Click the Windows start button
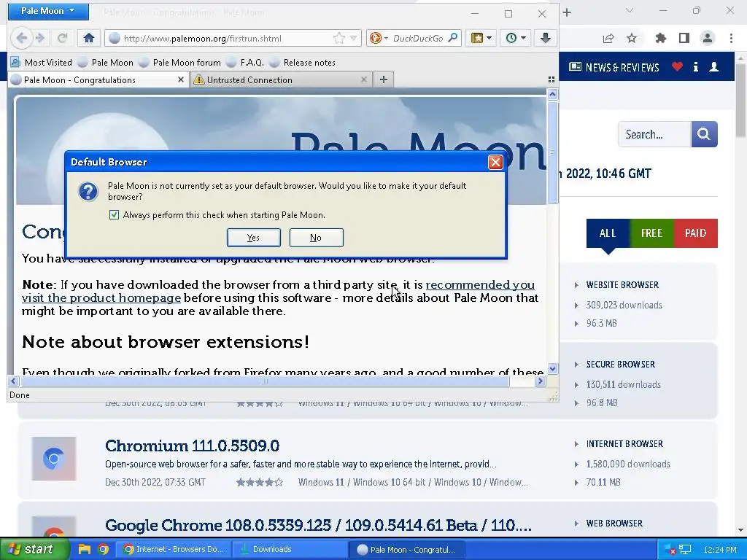Viewport: 747px width, 560px height. [x=35, y=549]
